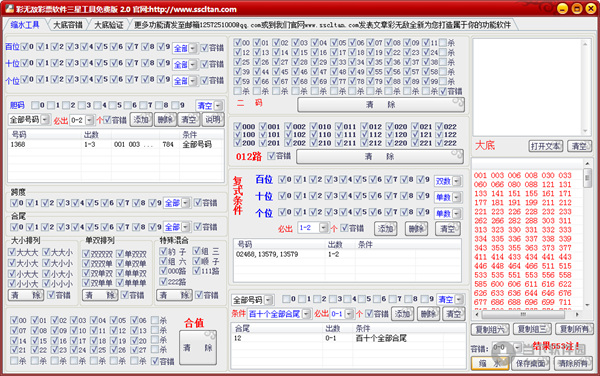Open the 大底验证 tab
The image size is (600, 376).
[x=109, y=25]
